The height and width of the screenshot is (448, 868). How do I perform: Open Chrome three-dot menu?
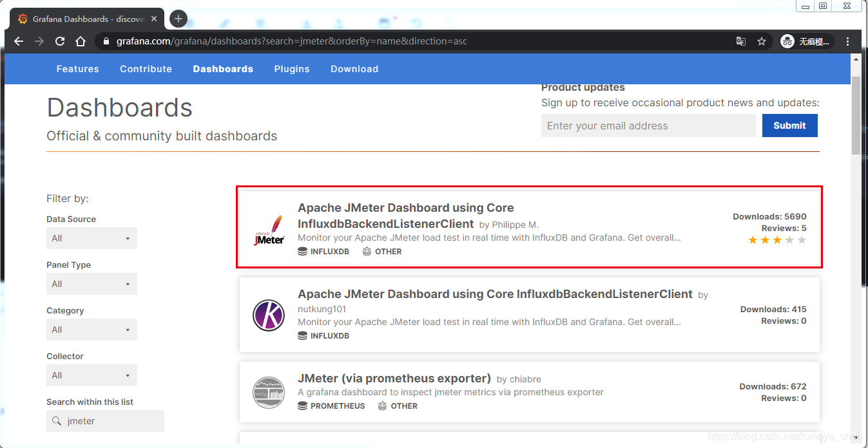click(848, 41)
